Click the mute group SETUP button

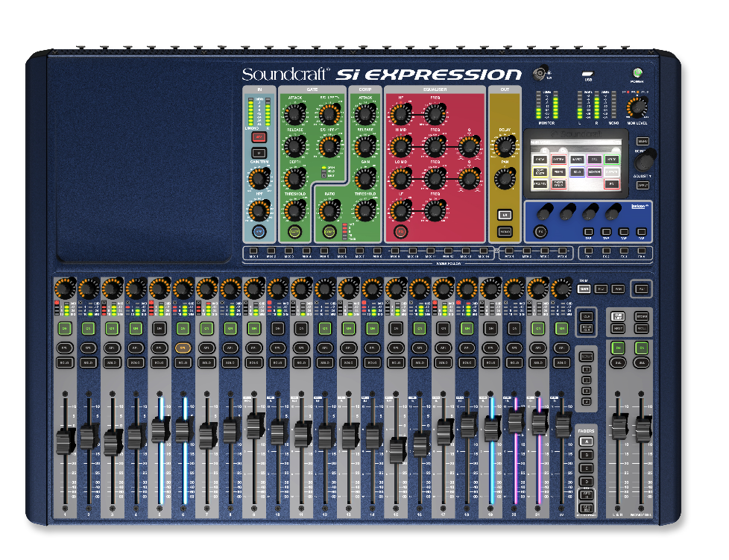[x=587, y=356]
